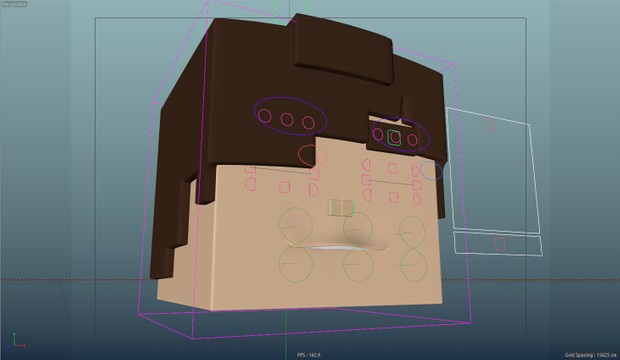The image size is (620, 360).
Task: Select green square control in right brow ellipse
Action: tap(394, 137)
